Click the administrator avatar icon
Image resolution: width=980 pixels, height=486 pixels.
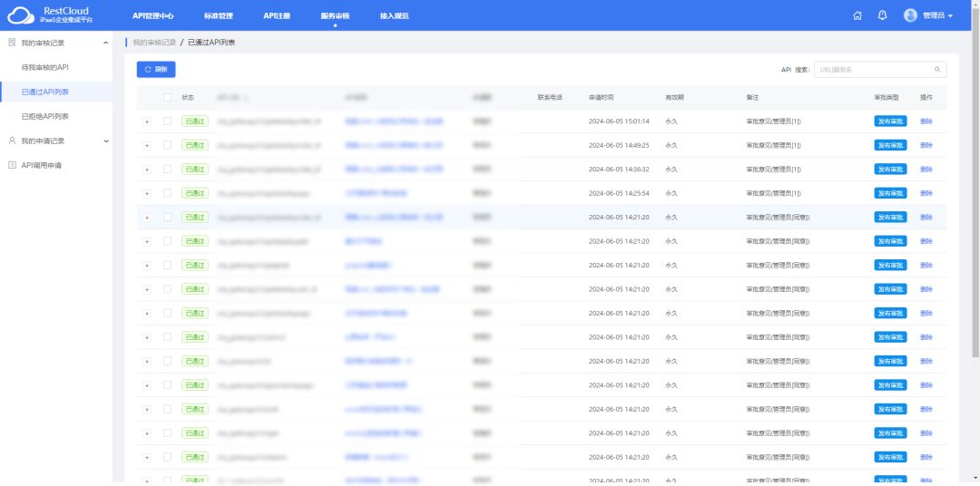(x=910, y=15)
